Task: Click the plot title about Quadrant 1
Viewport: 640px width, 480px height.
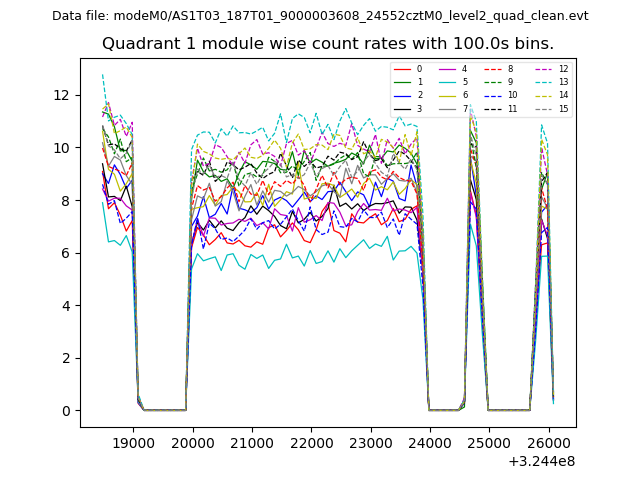Action: point(328,44)
